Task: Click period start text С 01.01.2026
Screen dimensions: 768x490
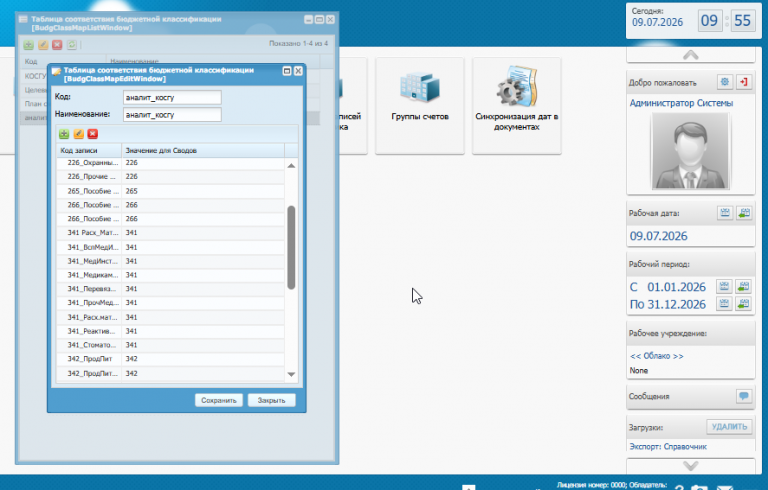Action: click(x=667, y=287)
